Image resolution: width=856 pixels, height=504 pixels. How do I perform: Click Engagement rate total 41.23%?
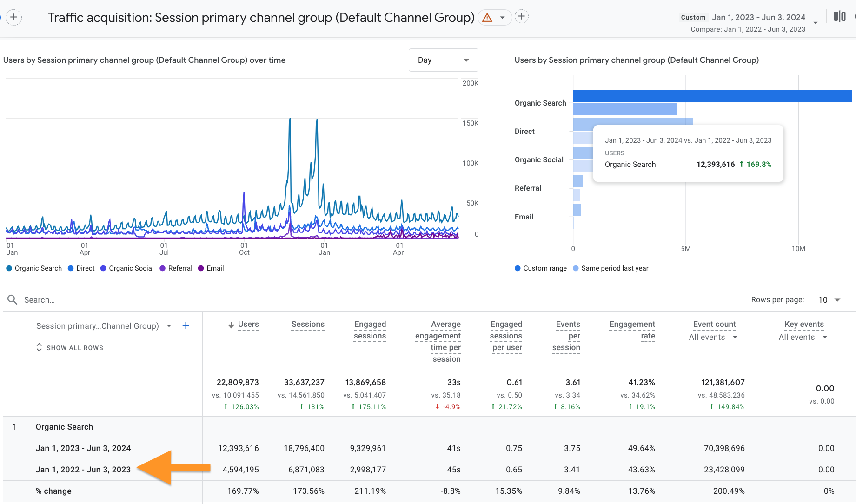pyautogui.click(x=642, y=382)
